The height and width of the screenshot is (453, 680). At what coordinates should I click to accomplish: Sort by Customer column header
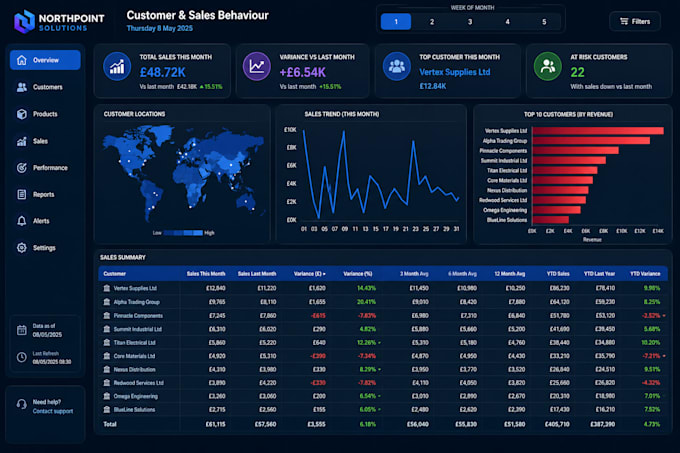pos(114,274)
